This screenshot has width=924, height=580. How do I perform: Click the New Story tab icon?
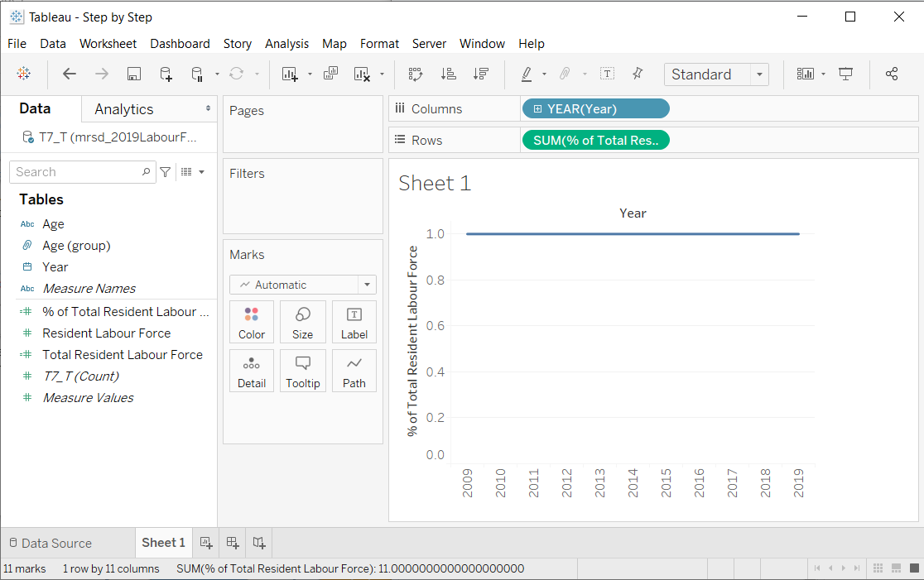(259, 543)
